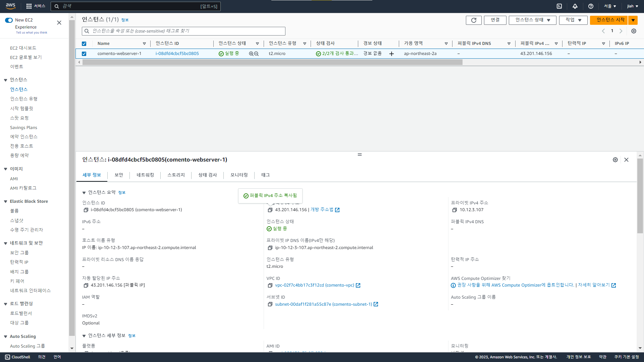
Task: Zoom in on instance state icon
Action: click(x=251, y=54)
